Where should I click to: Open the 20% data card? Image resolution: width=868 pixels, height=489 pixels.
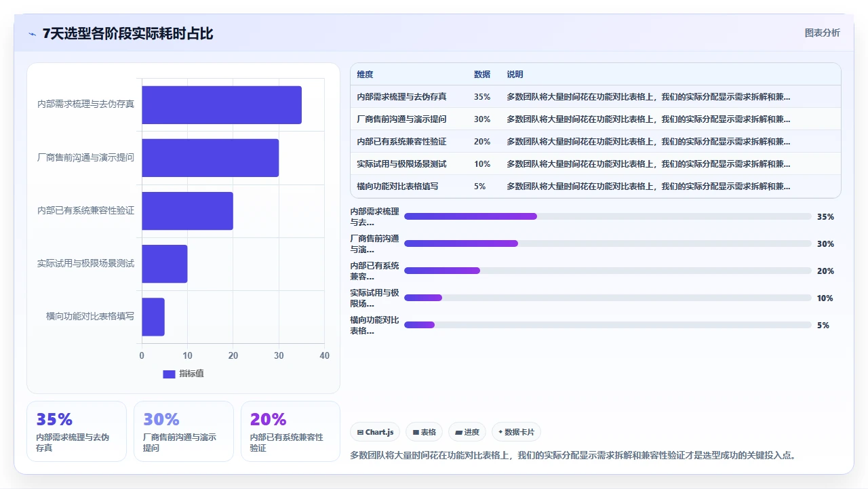point(291,431)
